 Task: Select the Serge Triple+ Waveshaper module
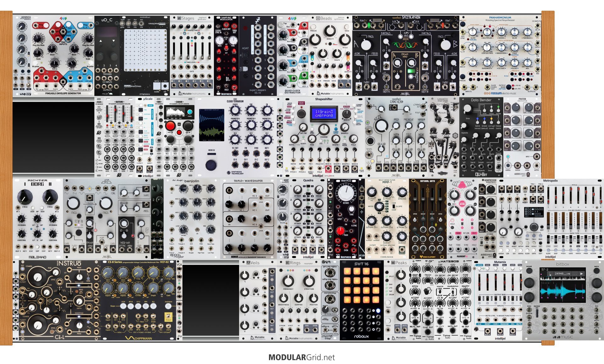click(x=249, y=219)
